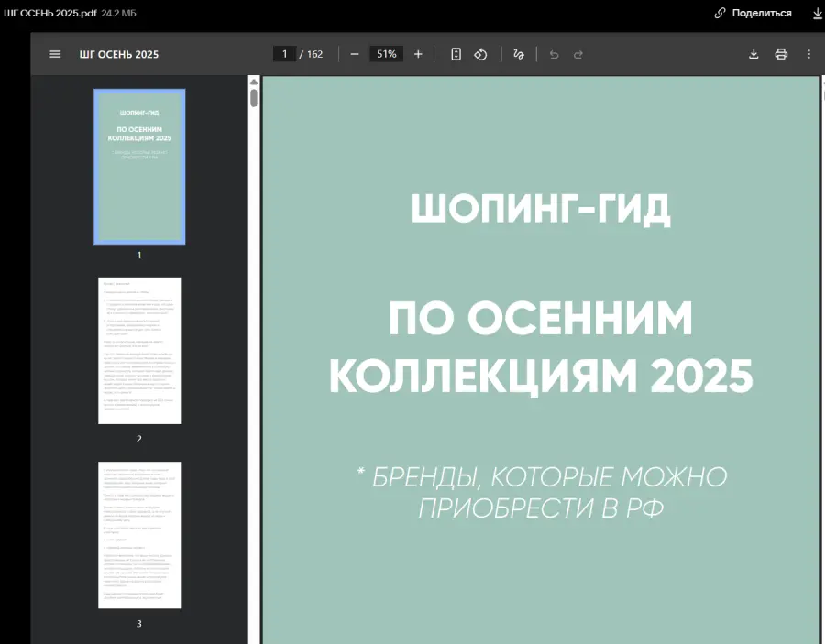Click the page number input field
The image size is (825, 644).
tap(284, 54)
